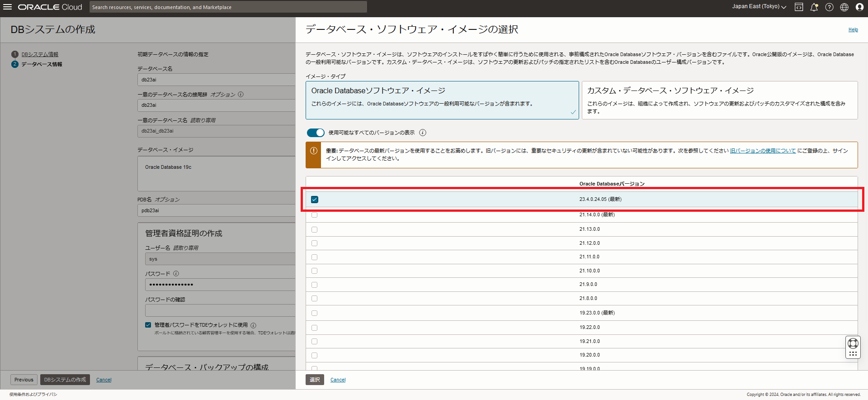868x400 pixels.
Task: Select step 2 データベース情報
Action: click(x=42, y=64)
